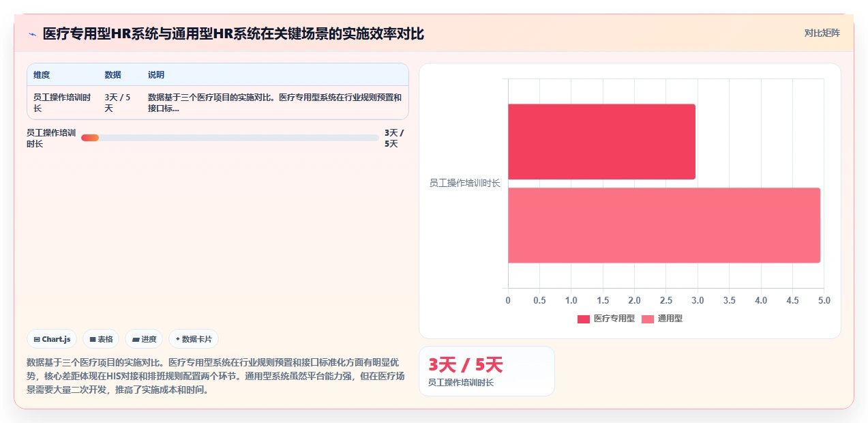Viewport: 868px width, 423px height.
Task: Click the summary paragraph below the tag chips
Action: click(x=215, y=376)
